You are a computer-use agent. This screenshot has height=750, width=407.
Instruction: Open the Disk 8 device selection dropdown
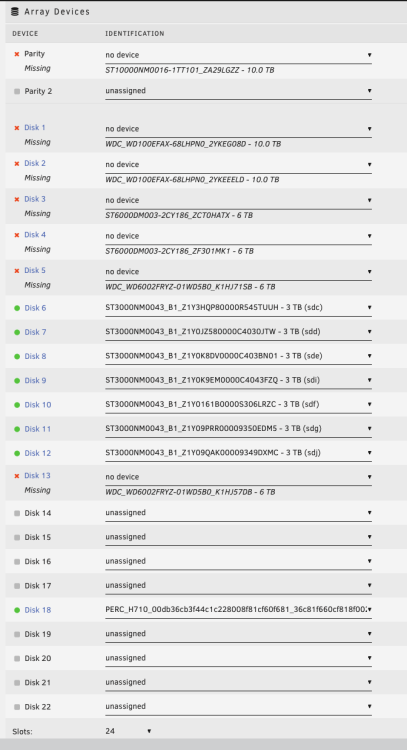click(239, 356)
